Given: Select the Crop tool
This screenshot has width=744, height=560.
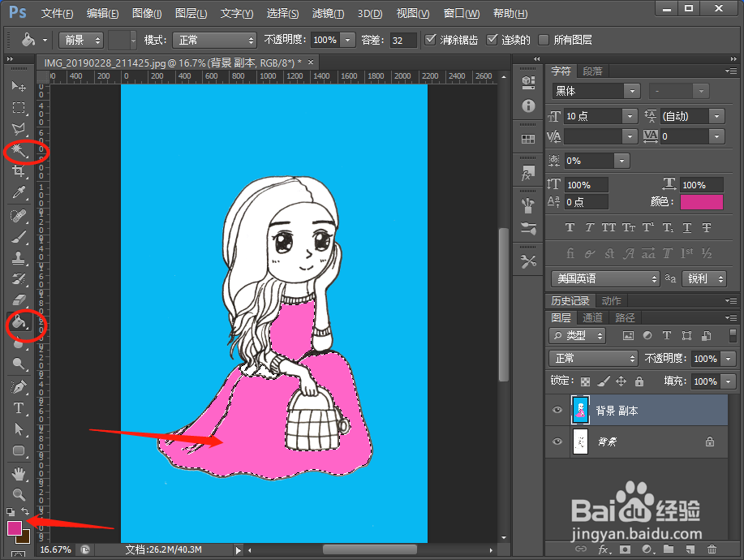Looking at the screenshot, I should tap(19, 171).
